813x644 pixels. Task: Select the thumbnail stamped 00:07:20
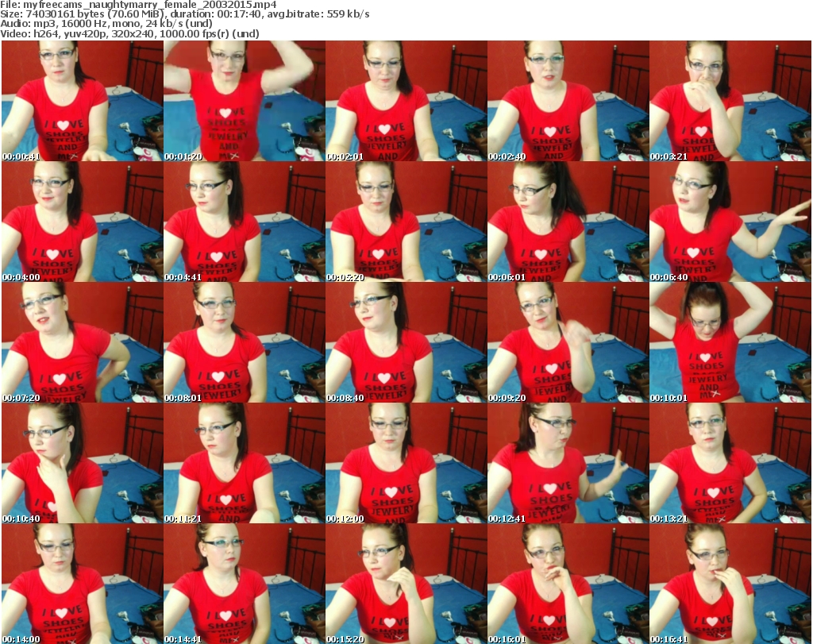tap(83, 343)
